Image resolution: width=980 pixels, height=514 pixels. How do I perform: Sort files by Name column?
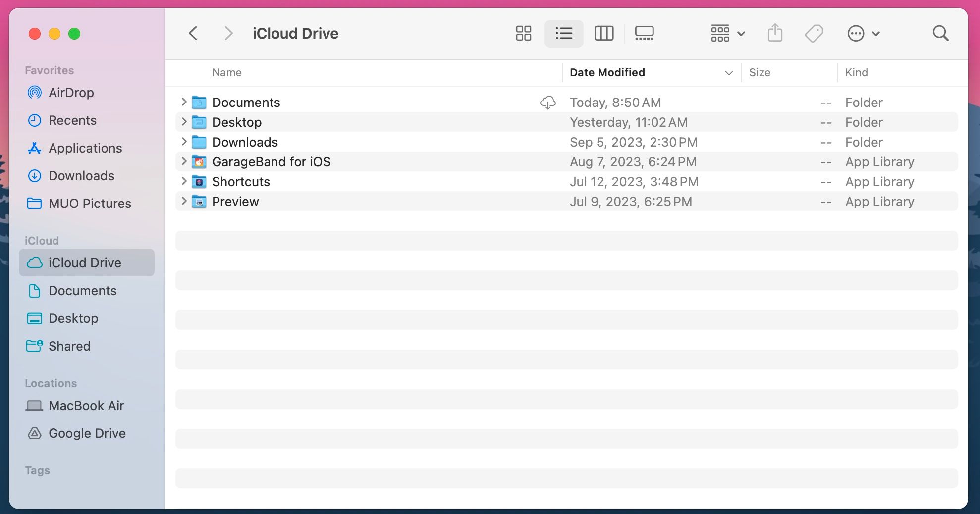click(x=226, y=72)
